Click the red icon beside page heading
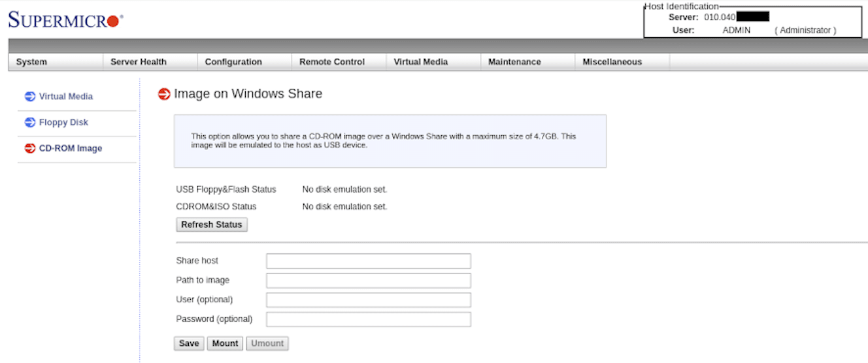Screen dimensions: 868x363 coord(164,94)
